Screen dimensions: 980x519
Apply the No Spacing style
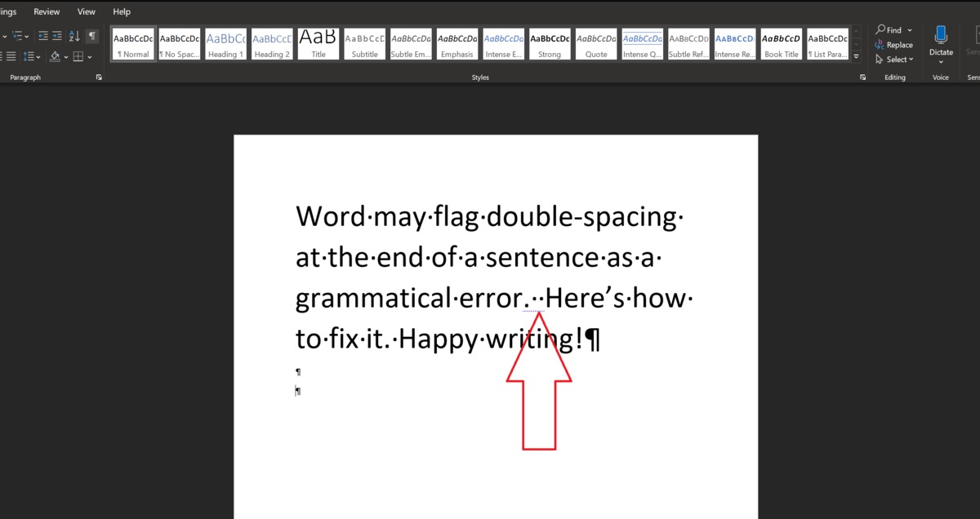(x=179, y=44)
